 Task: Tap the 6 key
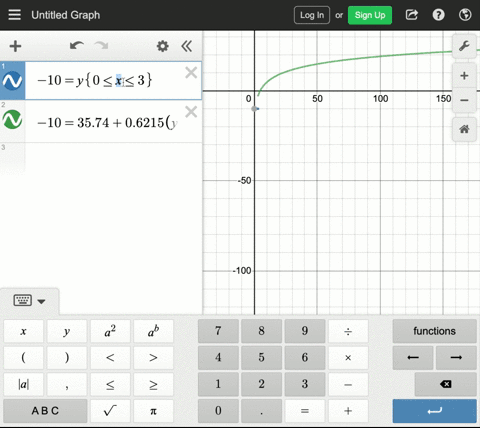[x=305, y=357]
